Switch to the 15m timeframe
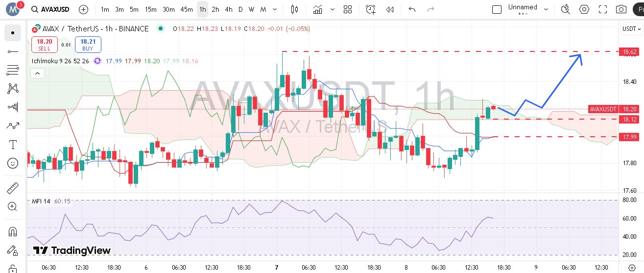This screenshot has width=644, height=273. [151, 9]
